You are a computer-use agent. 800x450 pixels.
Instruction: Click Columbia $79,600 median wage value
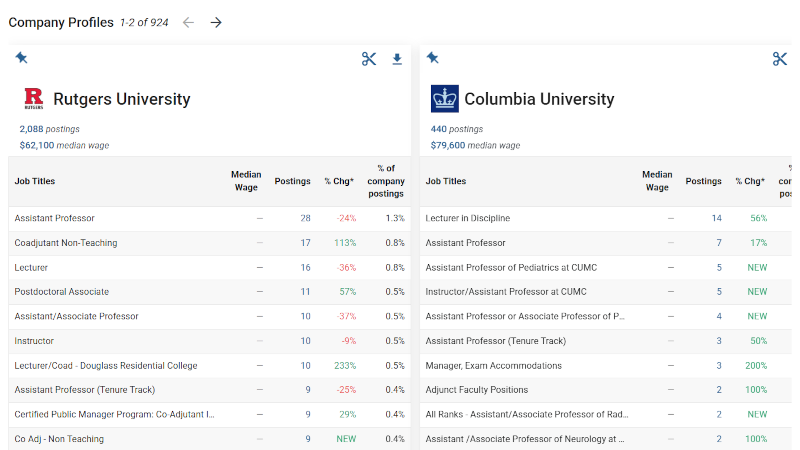(448, 145)
